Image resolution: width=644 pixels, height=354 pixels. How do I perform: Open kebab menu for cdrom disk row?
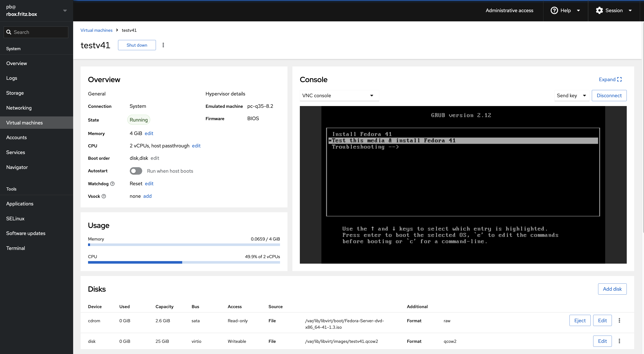tap(619, 320)
